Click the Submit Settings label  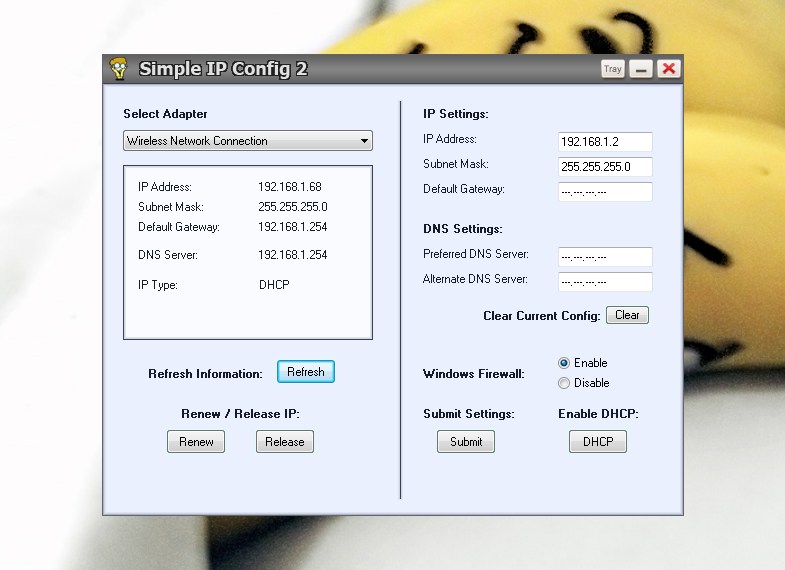[x=469, y=414]
